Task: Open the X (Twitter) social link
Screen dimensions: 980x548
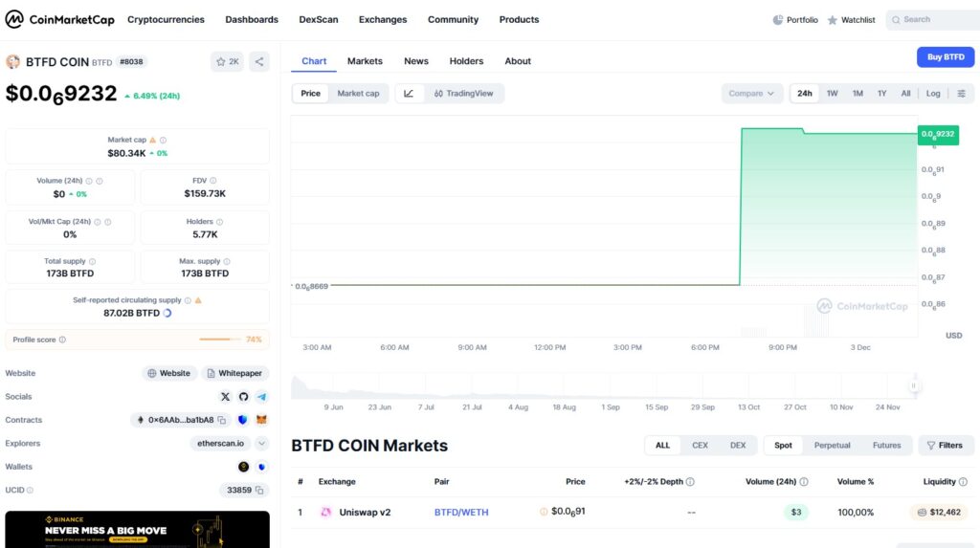Action: 226,397
